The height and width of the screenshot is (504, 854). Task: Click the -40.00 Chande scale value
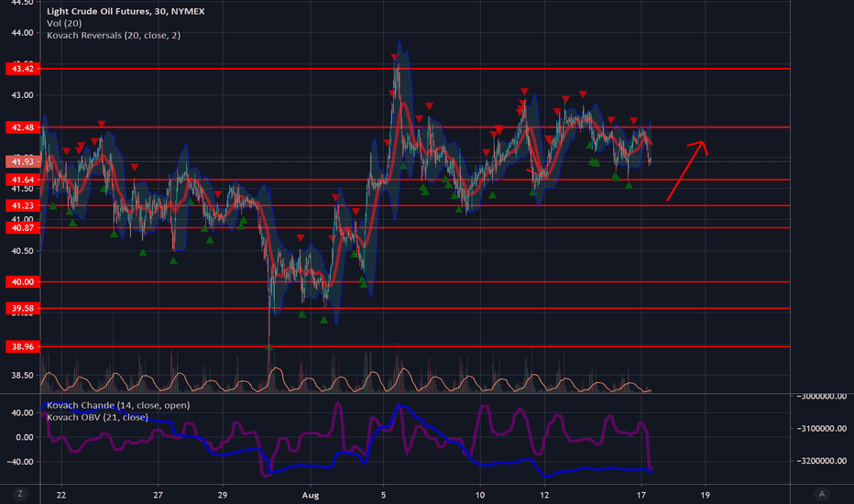coord(21,462)
